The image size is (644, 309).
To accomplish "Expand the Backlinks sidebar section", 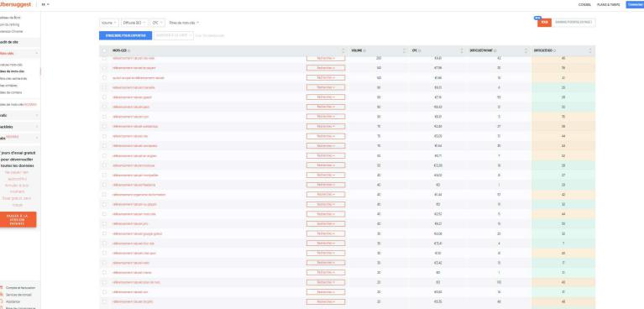I will pos(37,127).
